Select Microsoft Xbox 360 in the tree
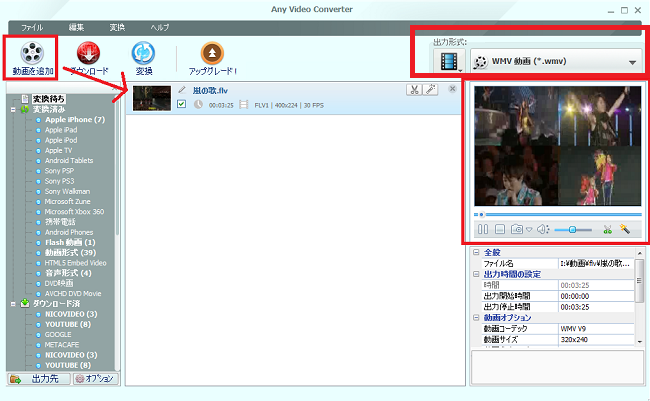 (75, 211)
